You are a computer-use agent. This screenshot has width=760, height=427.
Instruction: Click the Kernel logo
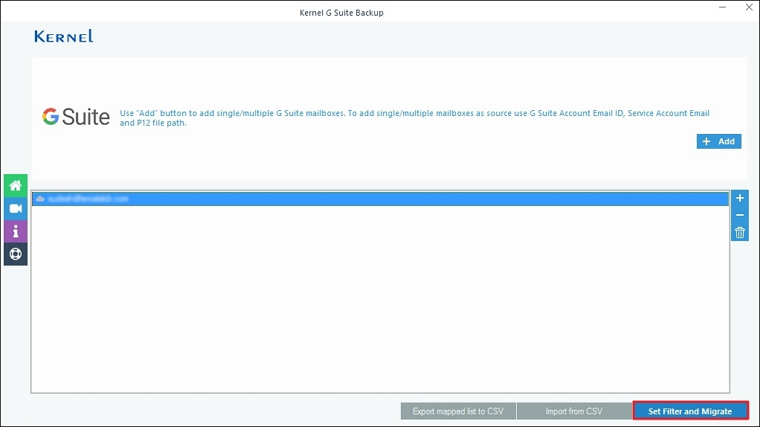click(x=63, y=36)
